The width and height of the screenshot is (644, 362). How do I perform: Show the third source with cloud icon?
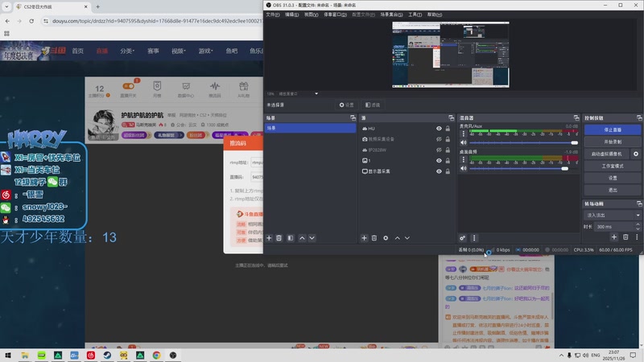439,150
